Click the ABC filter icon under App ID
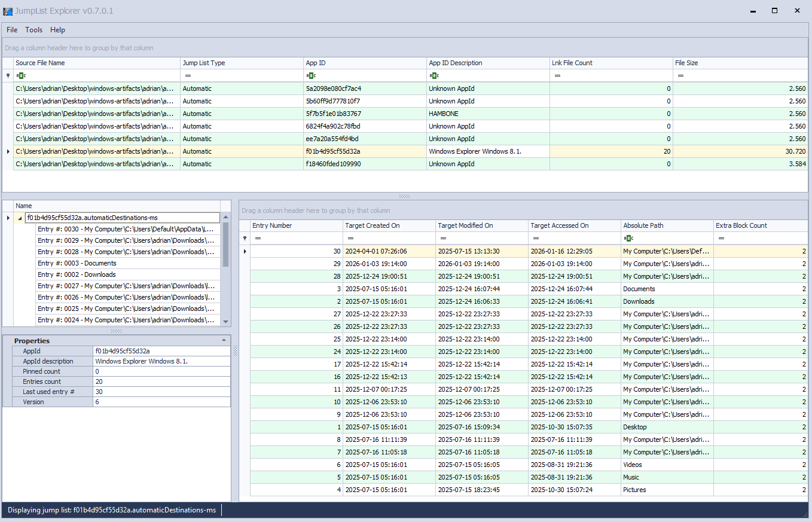The height and width of the screenshot is (522, 812). (311, 76)
